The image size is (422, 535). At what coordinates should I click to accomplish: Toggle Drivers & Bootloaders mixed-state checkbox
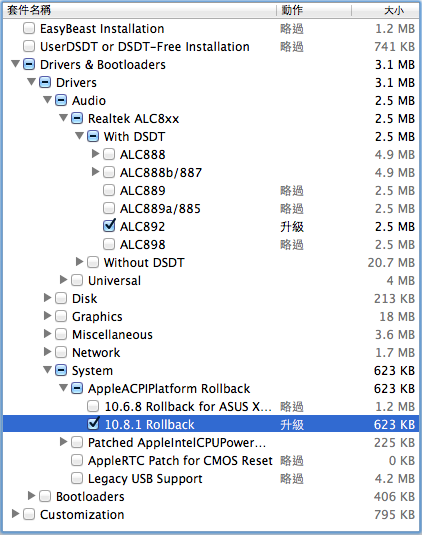tap(29, 64)
